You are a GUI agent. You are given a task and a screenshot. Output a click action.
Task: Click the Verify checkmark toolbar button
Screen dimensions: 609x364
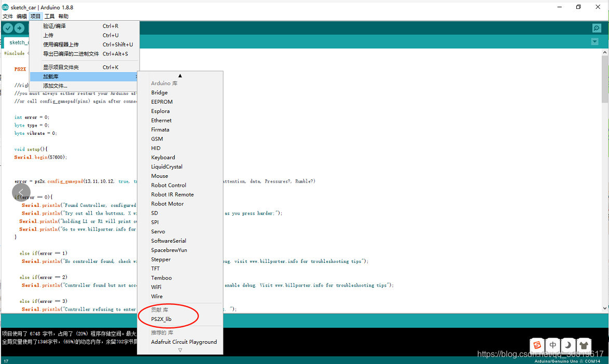click(8, 28)
